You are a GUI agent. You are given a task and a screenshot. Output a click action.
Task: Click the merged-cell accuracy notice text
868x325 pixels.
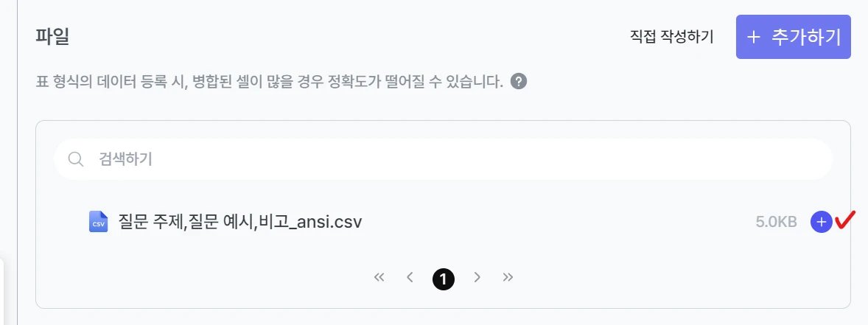click(269, 83)
